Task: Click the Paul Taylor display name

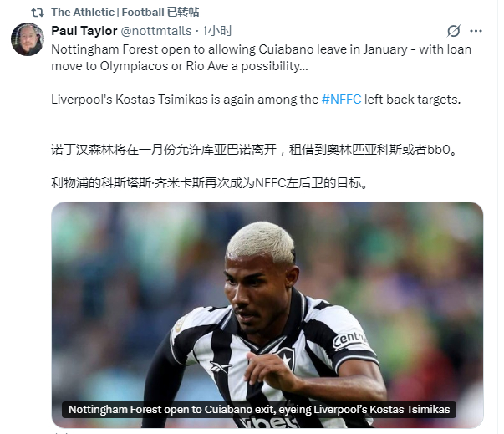Action: point(84,31)
